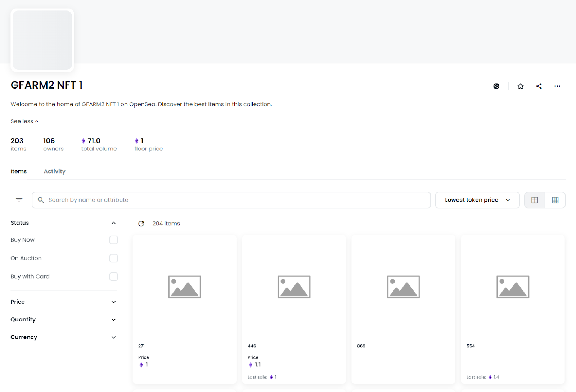Switch to large grid view

point(535,200)
